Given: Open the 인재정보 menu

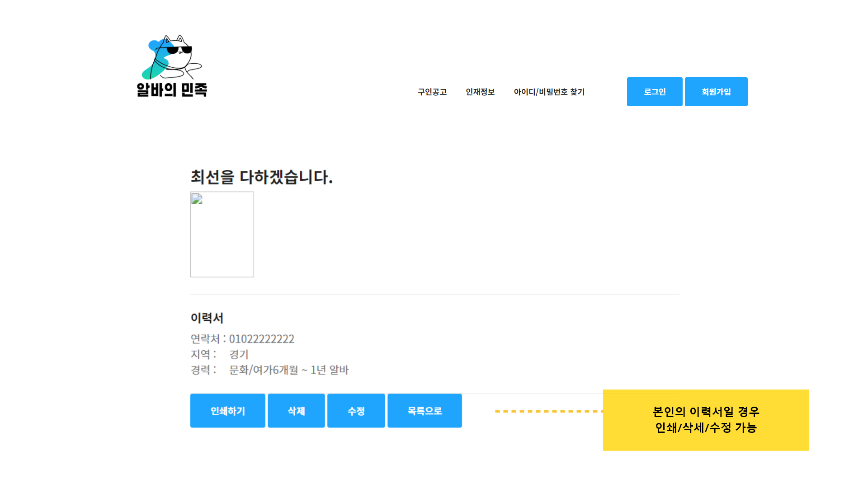Looking at the screenshot, I should [480, 92].
